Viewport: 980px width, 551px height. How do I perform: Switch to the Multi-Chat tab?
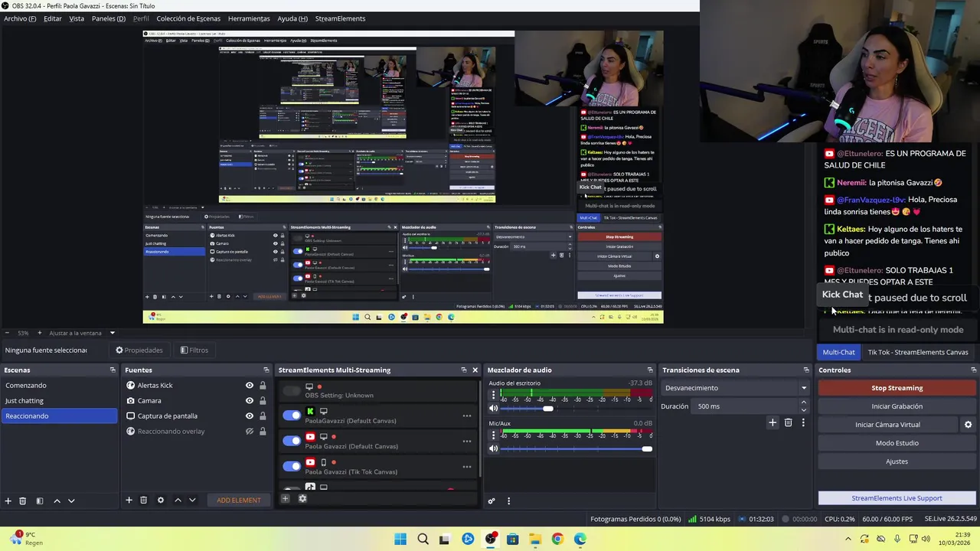(x=838, y=352)
